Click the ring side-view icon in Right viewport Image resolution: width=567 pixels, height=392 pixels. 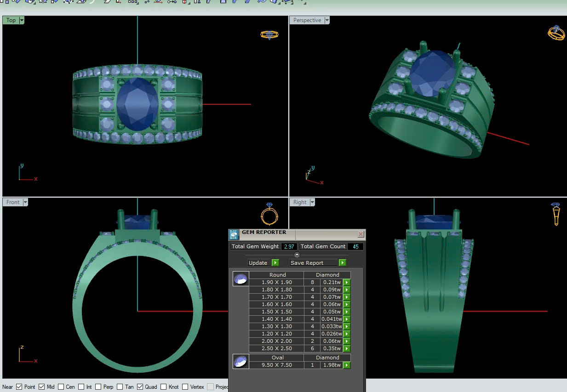[556, 214]
